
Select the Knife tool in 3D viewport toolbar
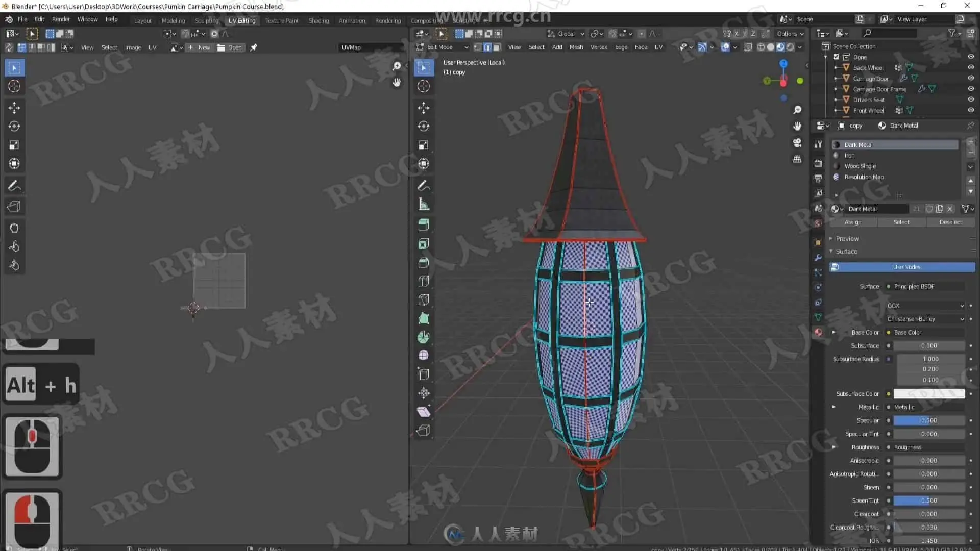424,299
